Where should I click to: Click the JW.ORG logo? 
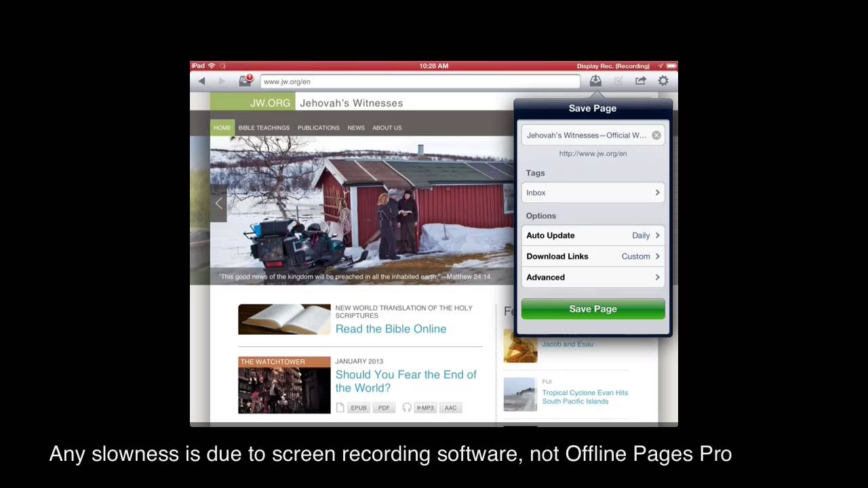[252, 102]
